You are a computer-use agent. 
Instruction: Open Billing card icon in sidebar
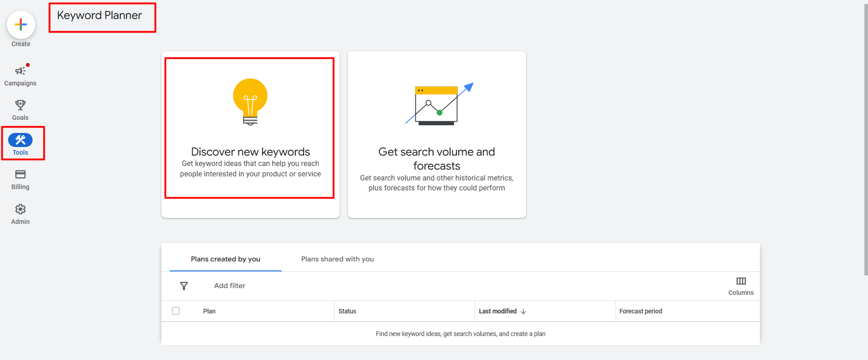20,175
